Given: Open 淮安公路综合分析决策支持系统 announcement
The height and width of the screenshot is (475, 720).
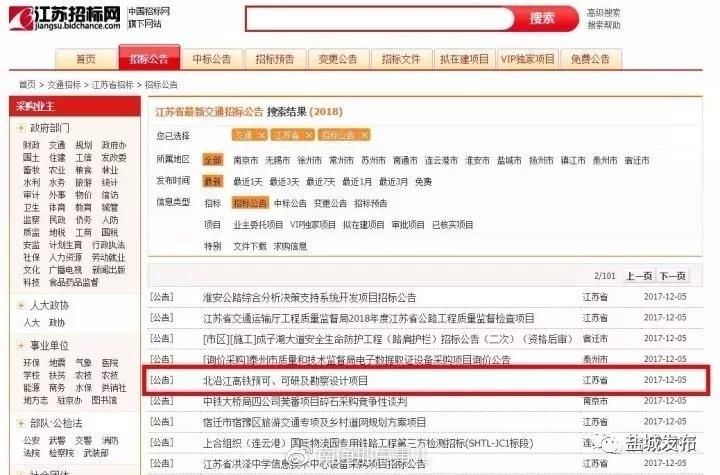Looking at the screenshot, I should [309, 297].
